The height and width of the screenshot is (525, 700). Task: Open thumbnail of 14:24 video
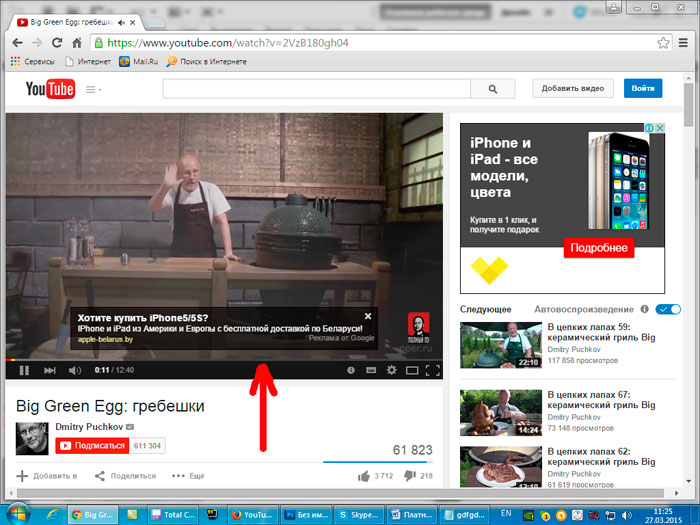pyautogui.click(x=501, y=413)
